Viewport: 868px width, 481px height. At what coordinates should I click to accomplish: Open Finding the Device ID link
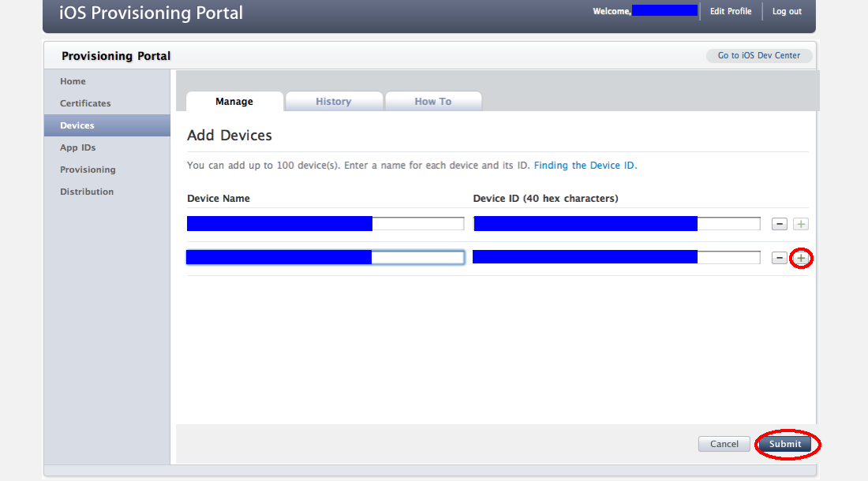point(584,166)
